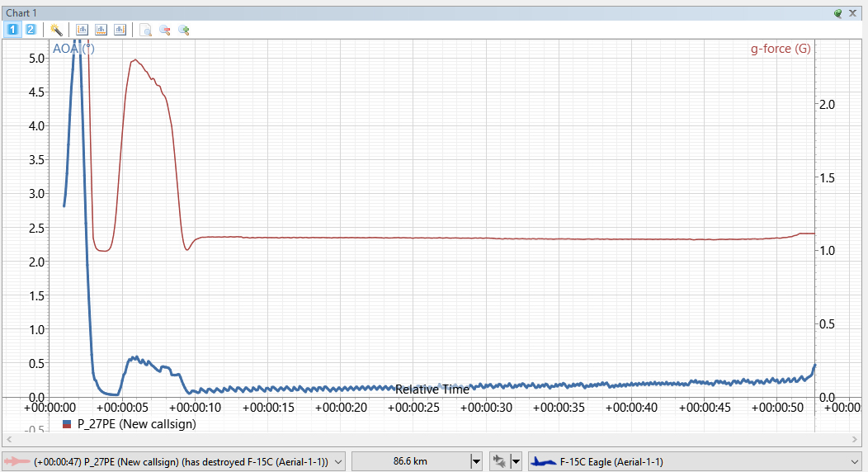Click the zoom-to-fit page magnifier icon
868x472 pixels.
click(x=145, y=30)
